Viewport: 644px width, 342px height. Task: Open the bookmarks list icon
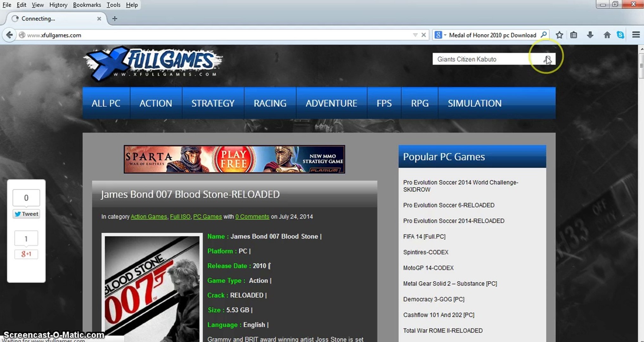[x=574, y=35]
